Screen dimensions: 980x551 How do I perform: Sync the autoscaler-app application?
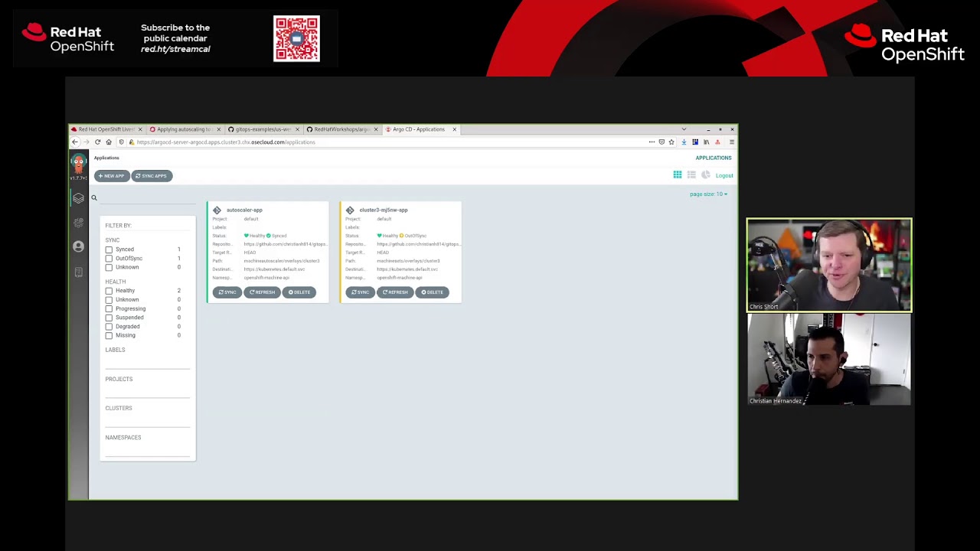pyautogui.click(x=227, y=292)
